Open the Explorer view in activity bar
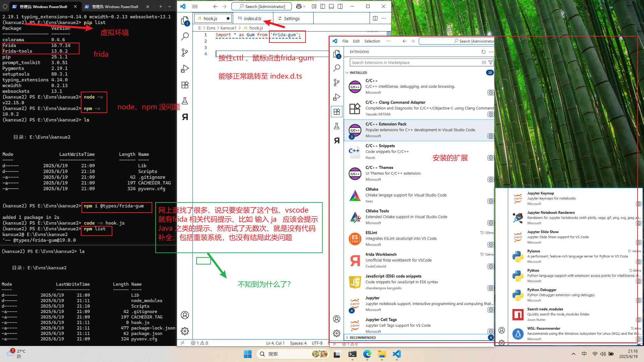The height and width of the screenshot is (362, 644). [x=185, y=21]
